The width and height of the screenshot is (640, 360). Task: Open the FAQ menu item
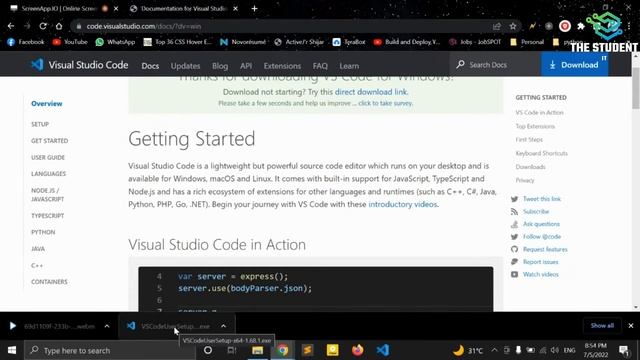point(320,66)
